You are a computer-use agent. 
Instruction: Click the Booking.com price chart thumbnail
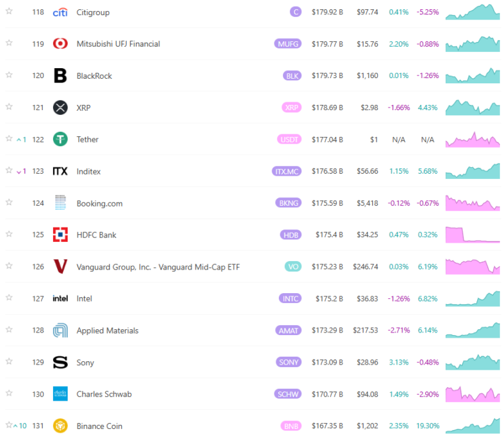(x=472, y=203)
